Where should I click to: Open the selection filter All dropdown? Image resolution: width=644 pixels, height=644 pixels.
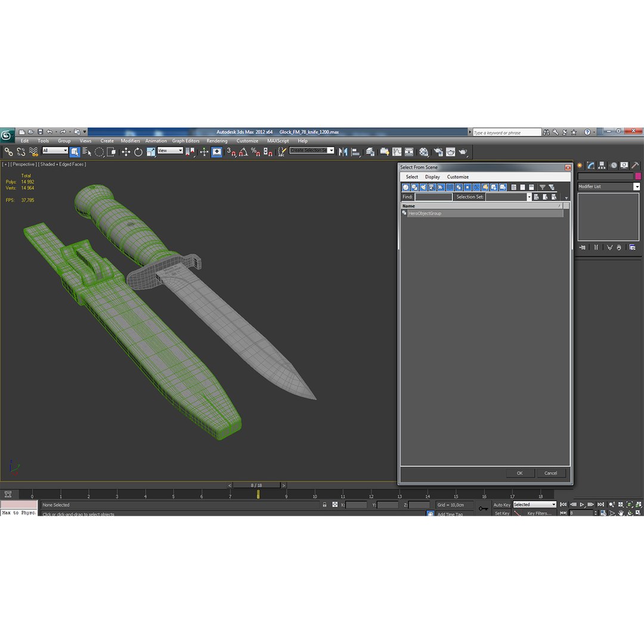point(55,151)
